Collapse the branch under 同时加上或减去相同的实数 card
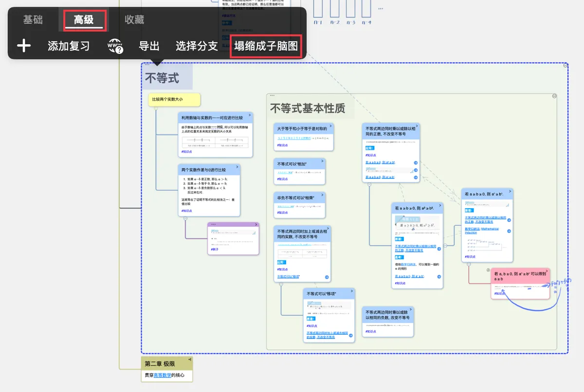This screenshot has height=392, width=584. click(281, 285)
